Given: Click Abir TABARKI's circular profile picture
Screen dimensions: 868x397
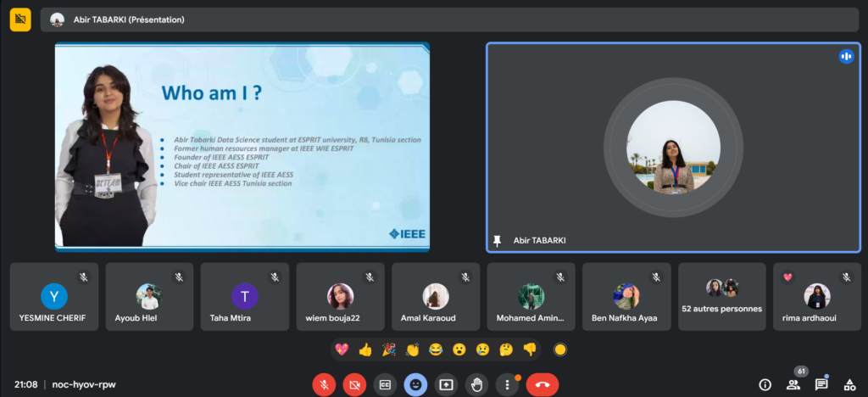Looking at the screenshot, I should 673,148.
